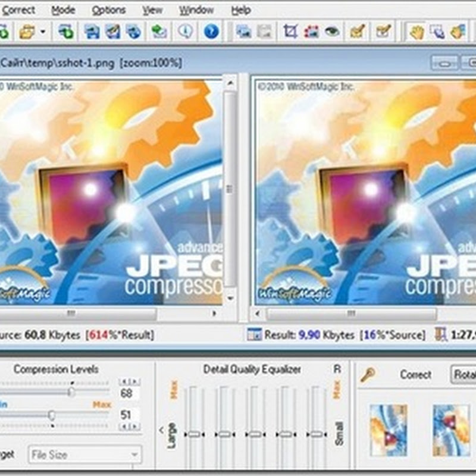The height and width of the screenshot is (476, 476).
Task: Click the save-with-pencil toolbar icon
Action: pos(113,32)
